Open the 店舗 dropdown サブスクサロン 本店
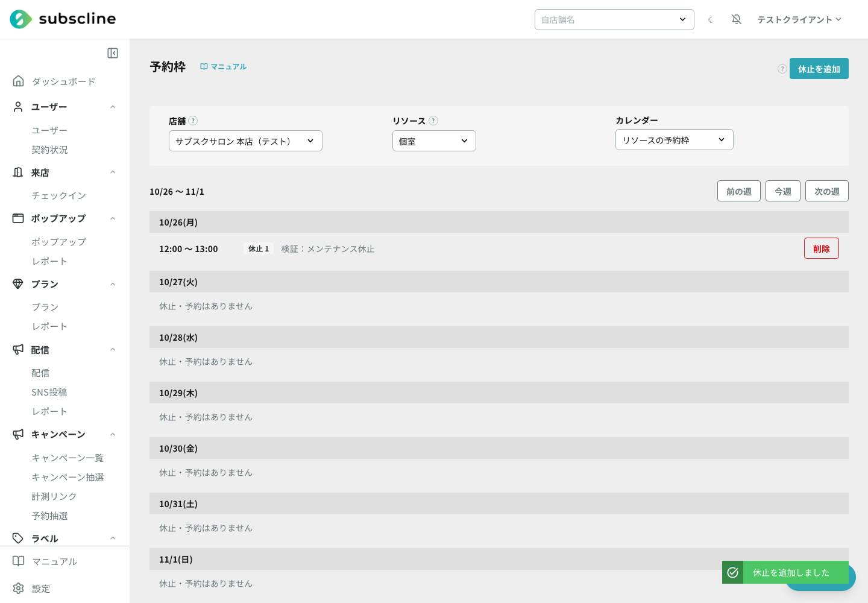 [245, 141]
